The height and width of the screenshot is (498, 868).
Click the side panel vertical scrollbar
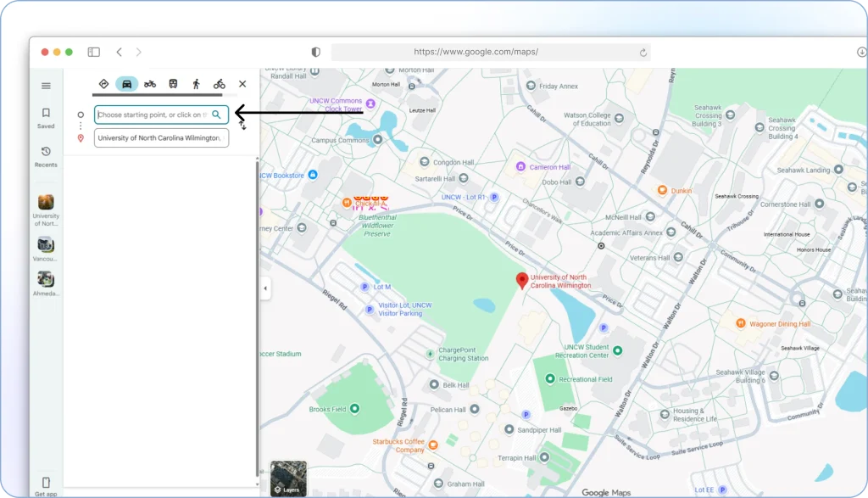[257, 318]
